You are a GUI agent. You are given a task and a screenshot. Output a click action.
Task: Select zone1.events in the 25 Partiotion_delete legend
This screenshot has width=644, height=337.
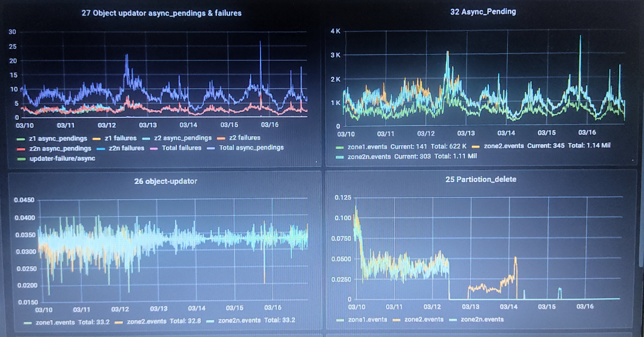pyautogui.click(x=368, y=320)
